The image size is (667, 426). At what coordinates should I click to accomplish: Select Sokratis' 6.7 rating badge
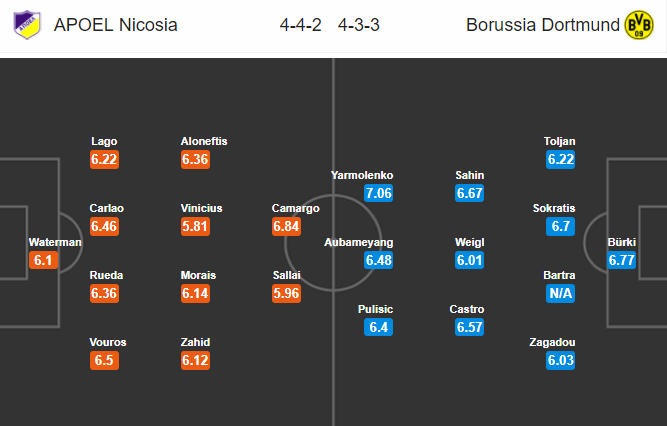coord(561,226)
